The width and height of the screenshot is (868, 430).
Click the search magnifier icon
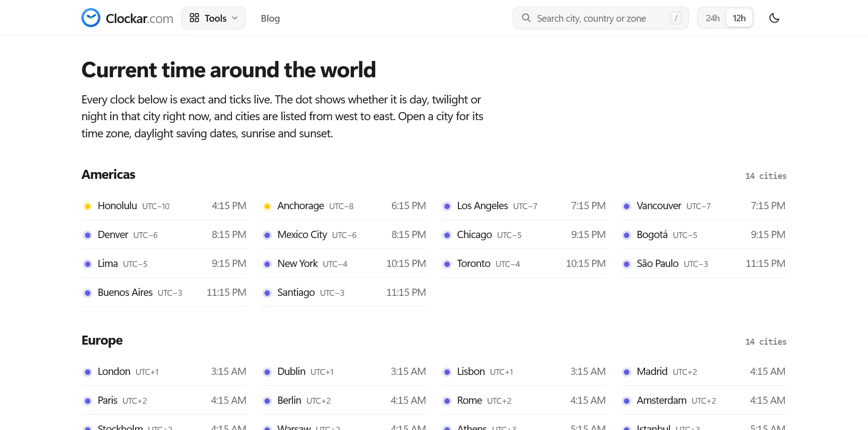click(526, 18)
